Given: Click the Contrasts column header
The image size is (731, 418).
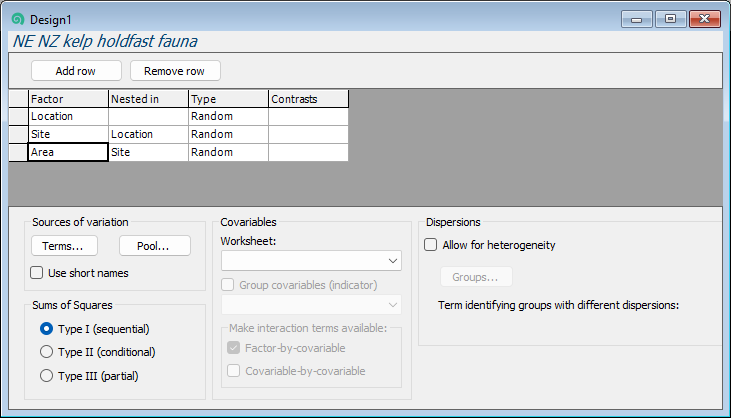Looking at the screenshot, I should [x=308, y=99].
